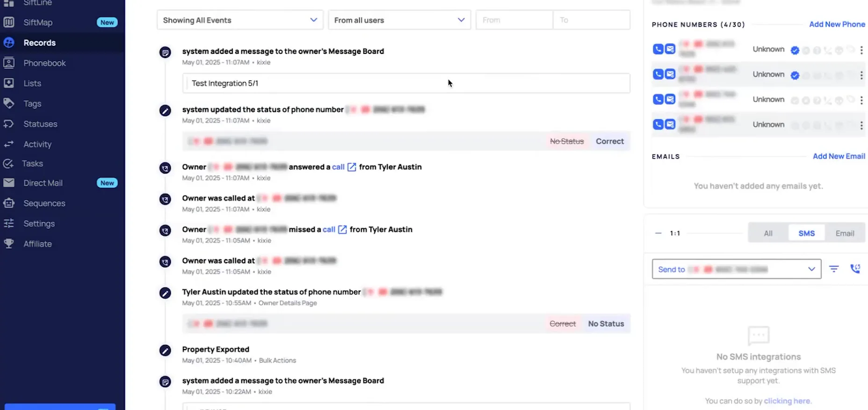Toggle the grey verified badge on the third phone row

coord(795,100)
